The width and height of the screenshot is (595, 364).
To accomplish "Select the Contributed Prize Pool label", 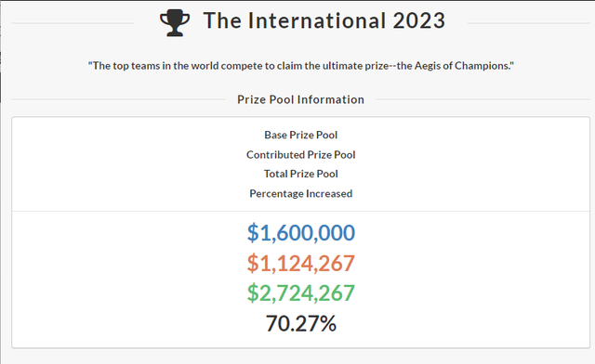I will 301,155.
